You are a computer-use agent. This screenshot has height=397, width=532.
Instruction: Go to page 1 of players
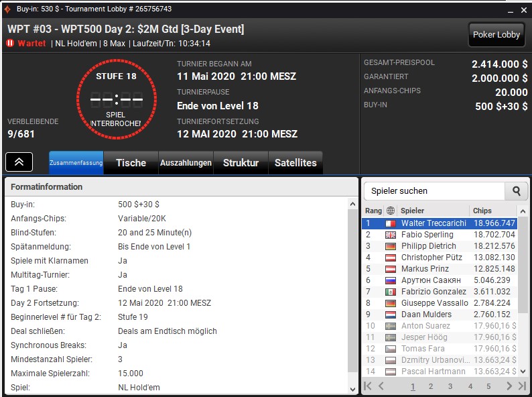[x=413, y=386]
